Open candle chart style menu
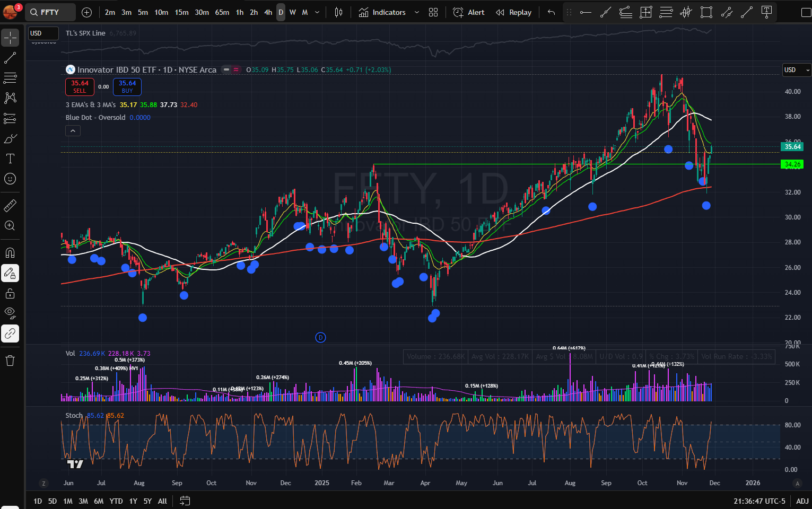The image size is (812, 509). [338, 12]
